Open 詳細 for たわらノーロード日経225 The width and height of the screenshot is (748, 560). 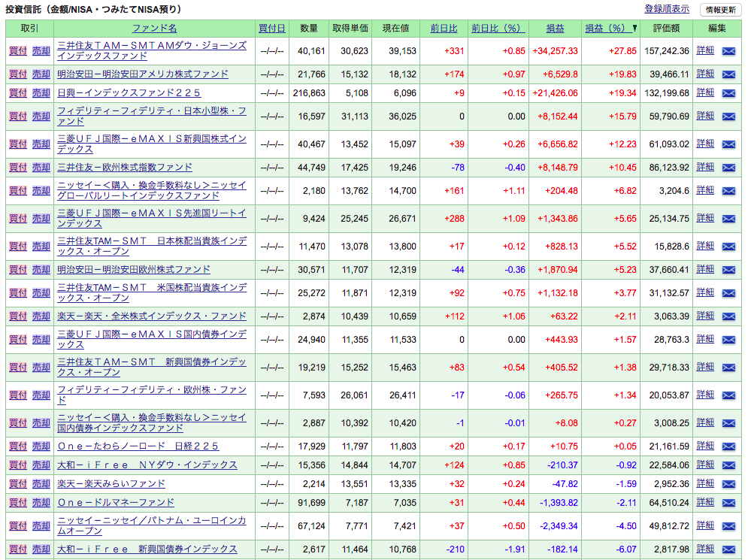tap(705, 446)
